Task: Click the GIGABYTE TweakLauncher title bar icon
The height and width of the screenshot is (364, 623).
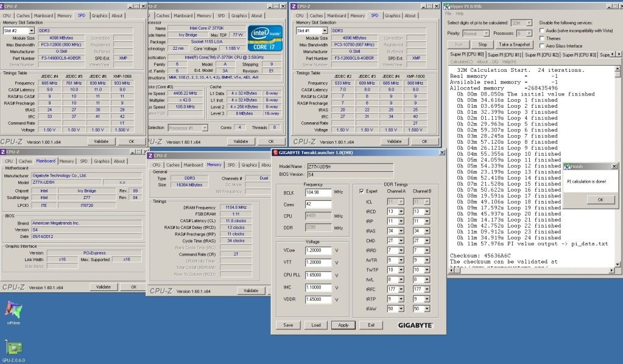Action: 275,153
